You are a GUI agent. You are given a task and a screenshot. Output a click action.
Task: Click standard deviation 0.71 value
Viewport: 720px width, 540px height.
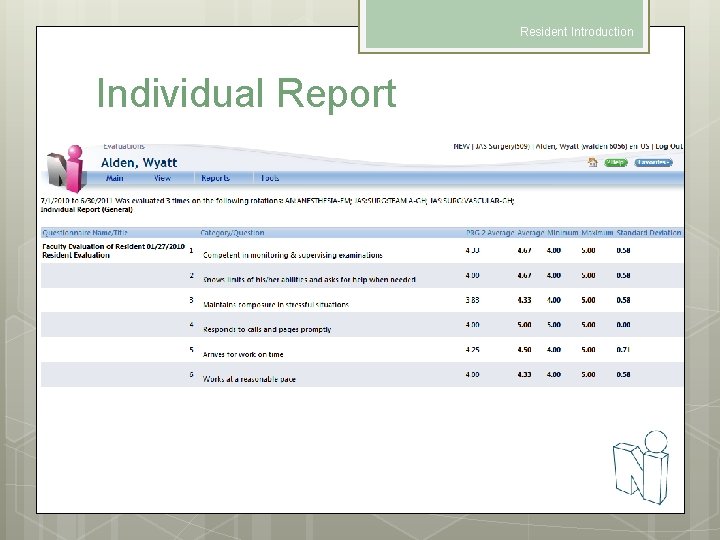pyautogui.click(x=623, y=350)
